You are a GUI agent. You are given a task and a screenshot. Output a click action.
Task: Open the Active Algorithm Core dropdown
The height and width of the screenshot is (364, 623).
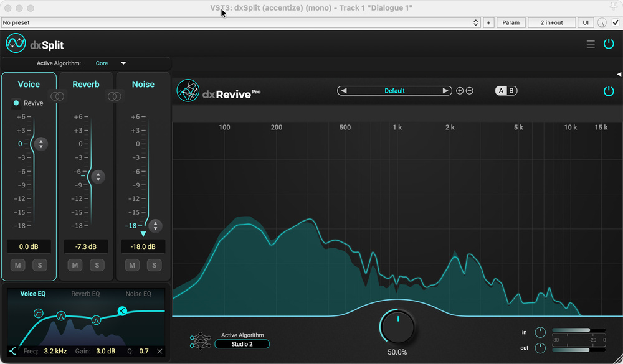pyautogui.click(x=111, y=63)
